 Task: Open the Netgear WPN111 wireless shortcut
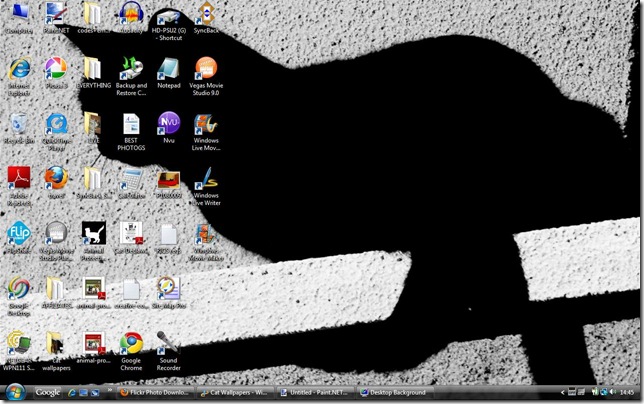(x=19, y=351)
